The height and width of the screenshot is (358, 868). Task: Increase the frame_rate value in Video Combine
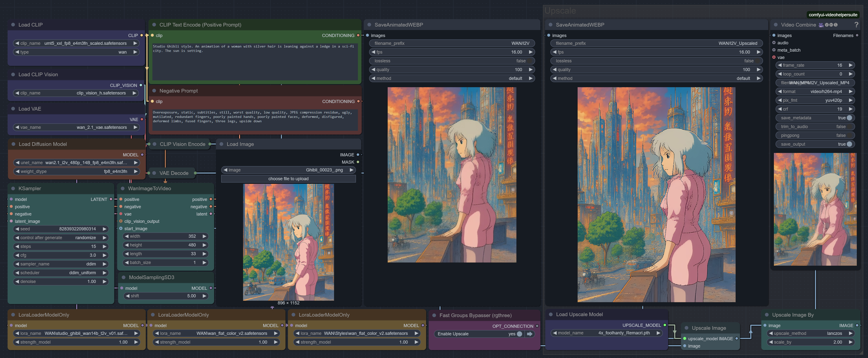(850, 65)
